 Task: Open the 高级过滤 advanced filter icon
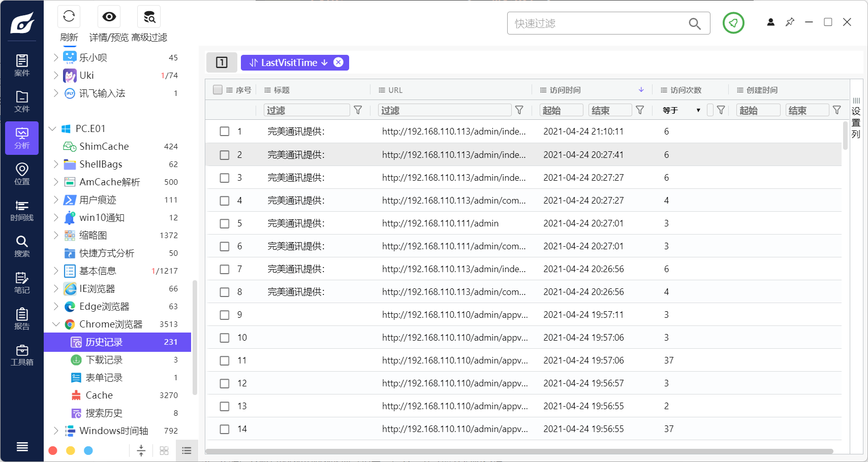pyautogui.click(x=149, y=17)
